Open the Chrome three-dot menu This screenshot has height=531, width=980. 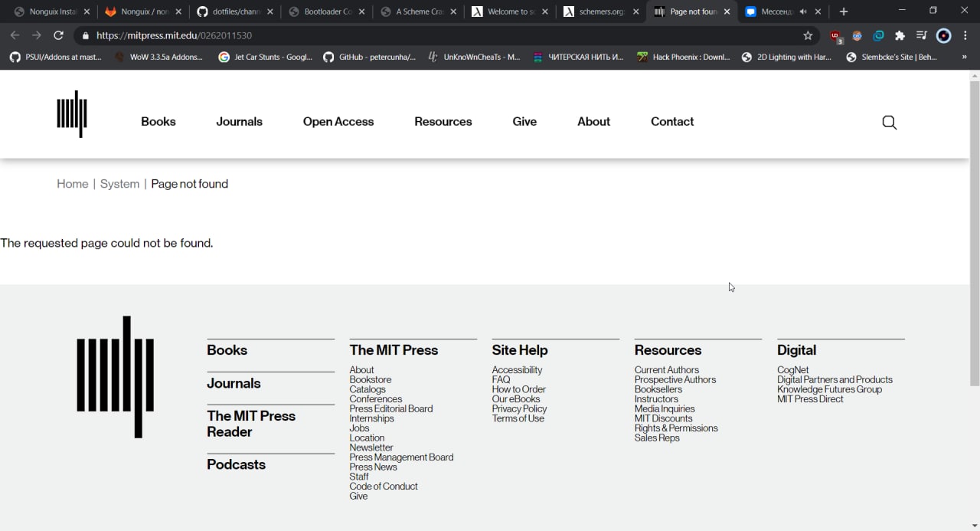pos(966,35)
